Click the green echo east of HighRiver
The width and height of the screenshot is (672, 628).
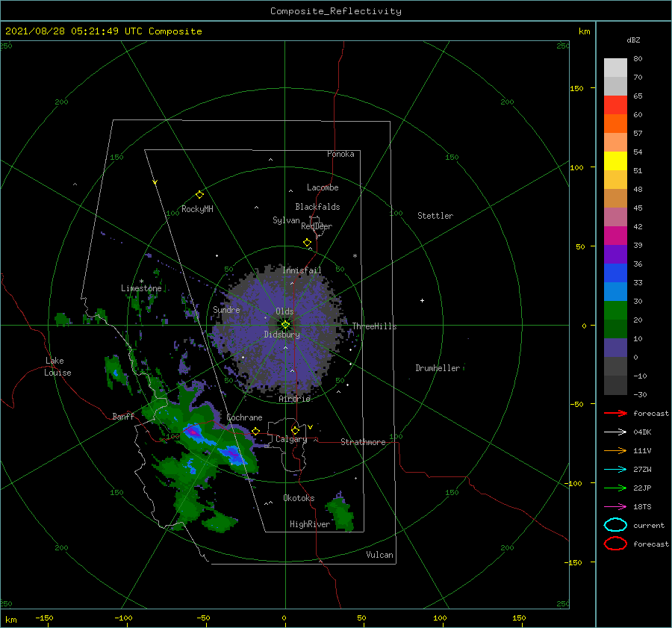click(x=340, y=513)
